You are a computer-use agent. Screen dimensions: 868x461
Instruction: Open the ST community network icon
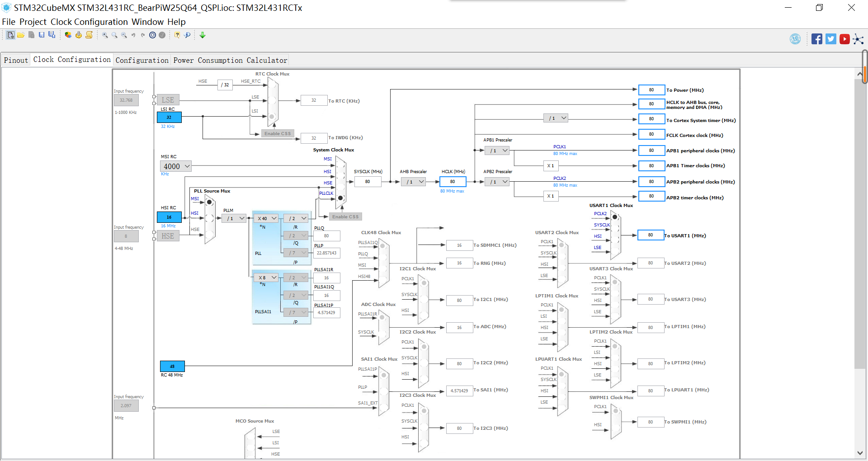click(858, 39)
